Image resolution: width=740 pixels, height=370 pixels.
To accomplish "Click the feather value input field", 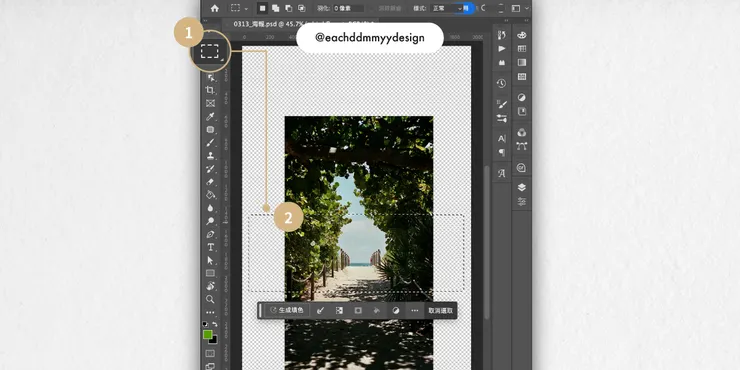I will coord(348,8).
